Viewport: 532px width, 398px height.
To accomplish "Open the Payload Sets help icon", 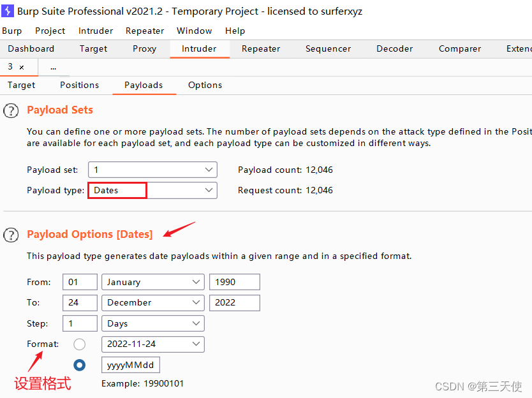I will click(x=11, y=110).
